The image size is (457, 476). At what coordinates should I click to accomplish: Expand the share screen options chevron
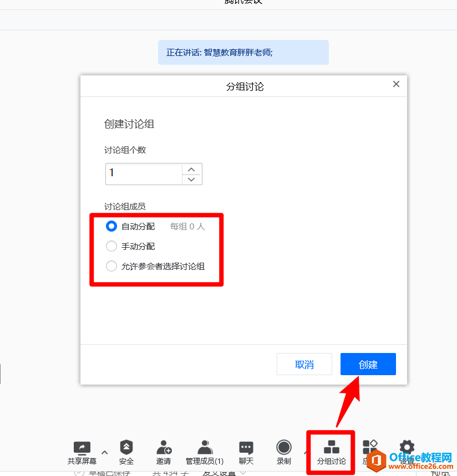(104, 452)
